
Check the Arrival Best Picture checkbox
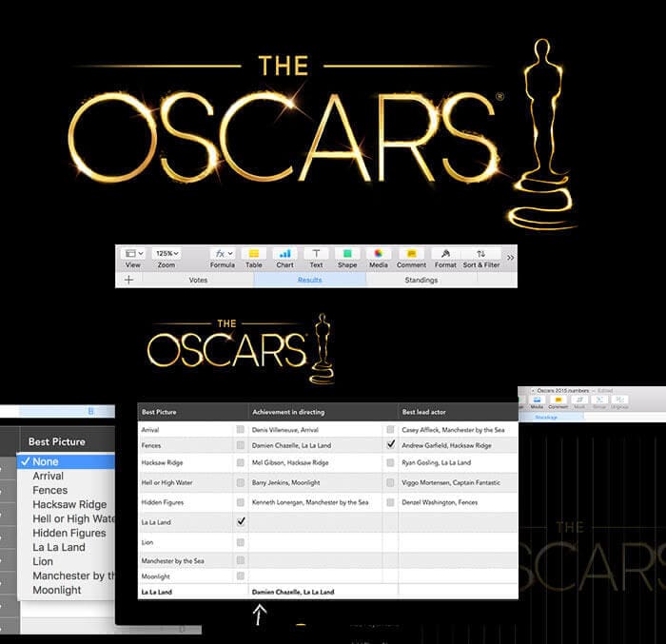(241, 429)
